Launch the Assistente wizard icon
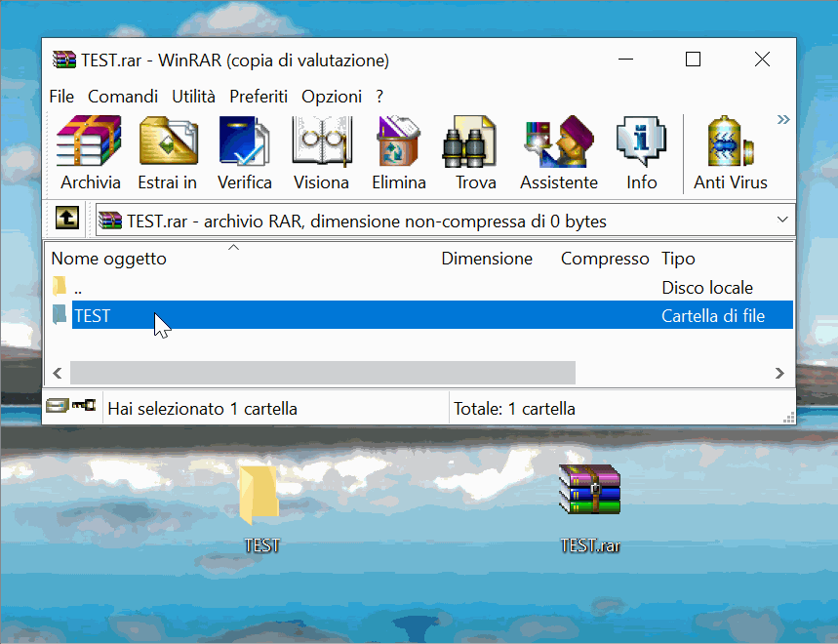The width and height of the screenshot is (838, 644). tap(559, 141)
